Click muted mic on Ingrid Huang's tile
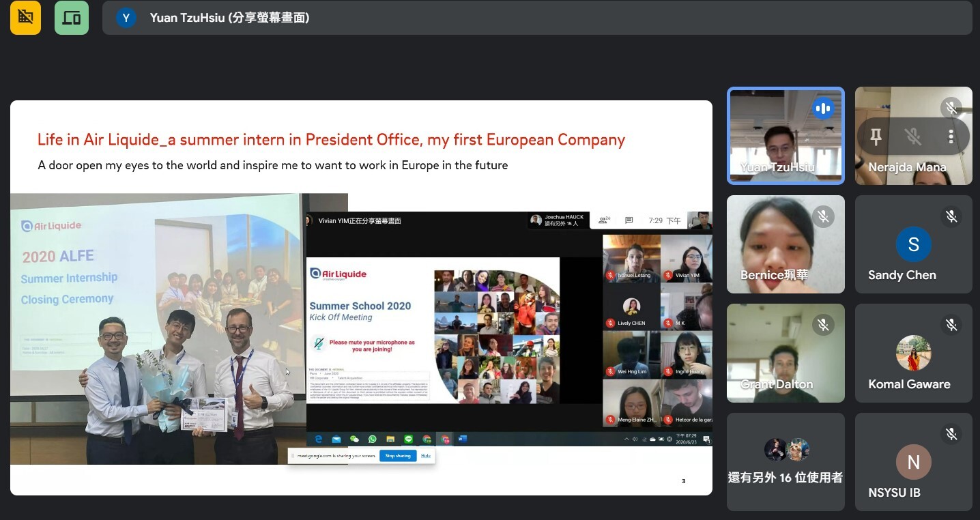The width and height of the screenshot is (980, 520). (668, 371)
